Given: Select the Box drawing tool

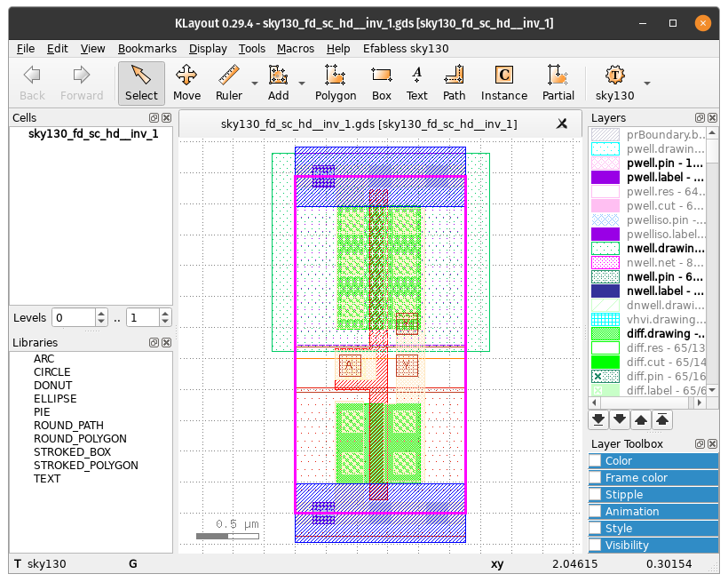Looking at the screenshot, I should [x=381, y=84].
